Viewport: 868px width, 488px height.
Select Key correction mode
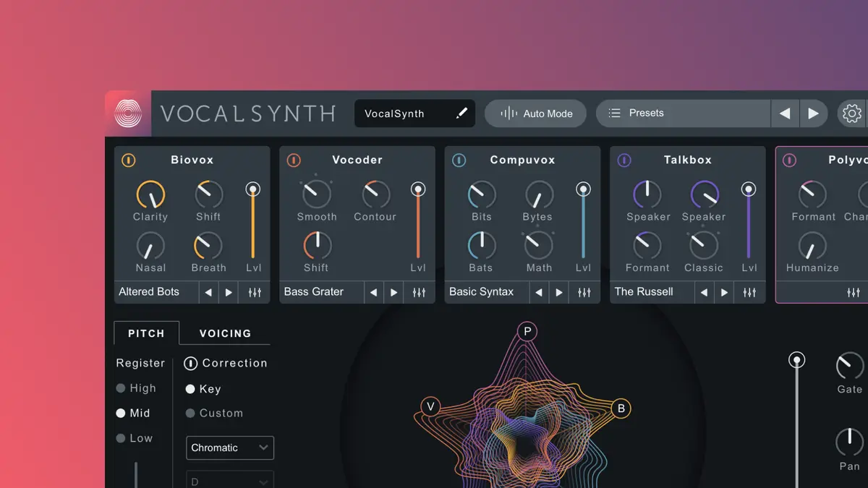coord(203,389)
